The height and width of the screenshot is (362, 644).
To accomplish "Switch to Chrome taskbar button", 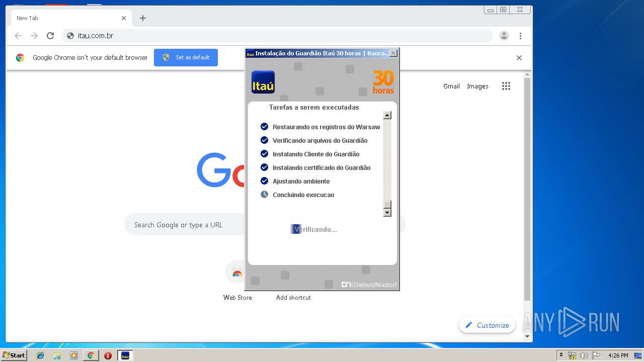I will 91,355.
